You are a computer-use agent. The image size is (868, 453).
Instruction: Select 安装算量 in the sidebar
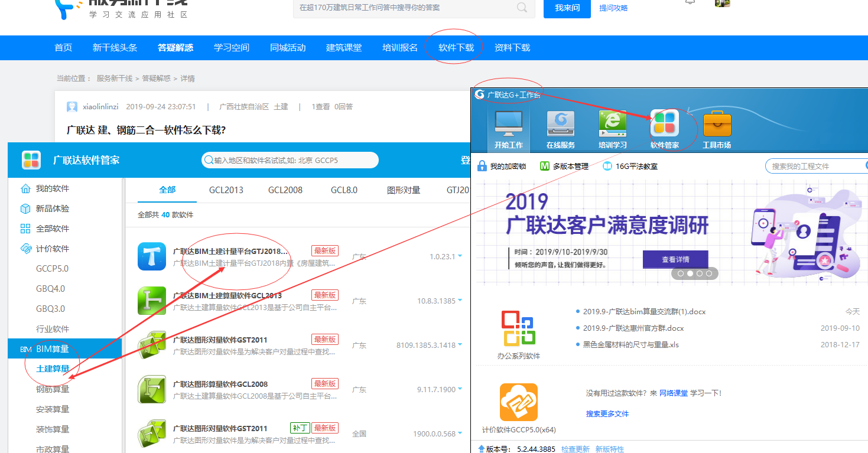53,409
